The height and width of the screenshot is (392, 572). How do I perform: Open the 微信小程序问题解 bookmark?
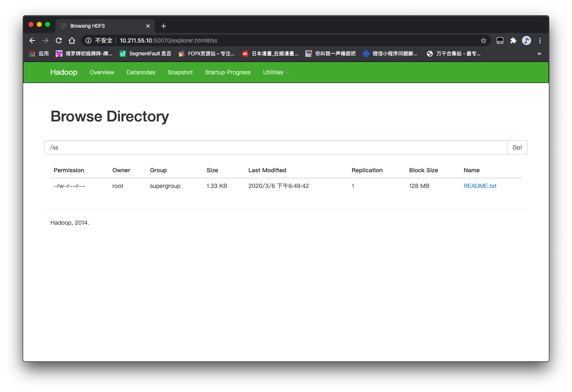click(390, 54)
